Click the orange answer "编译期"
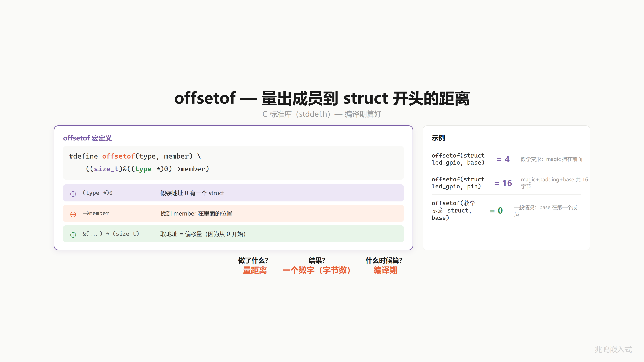Image resolution: width=644 pixels, height=362 pixels. [x=386, y=270]
